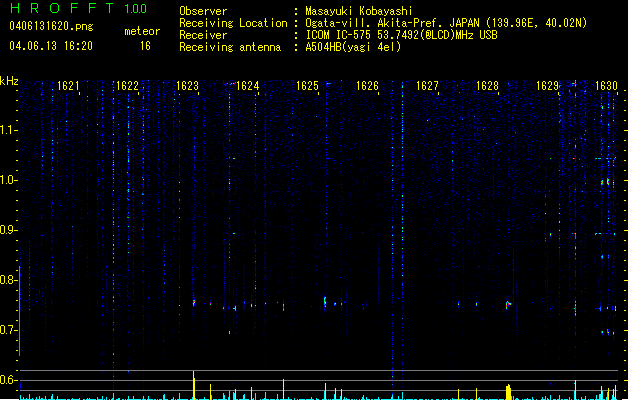Viewport: 629px width, 400px height.
Task: Click observer name Masayuki Kobayashi
Action: (x=359, y=11)
